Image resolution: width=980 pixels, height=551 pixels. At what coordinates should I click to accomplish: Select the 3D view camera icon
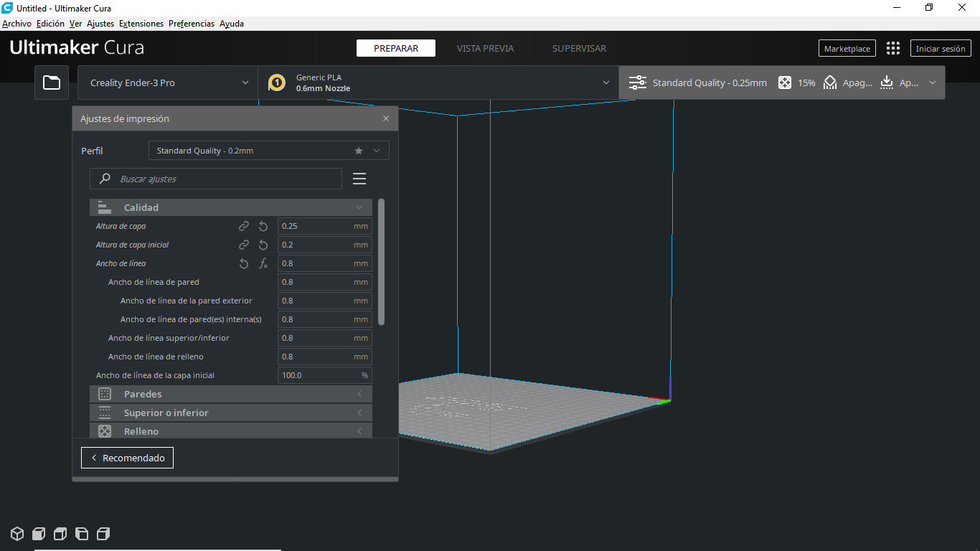coord(17,534)
